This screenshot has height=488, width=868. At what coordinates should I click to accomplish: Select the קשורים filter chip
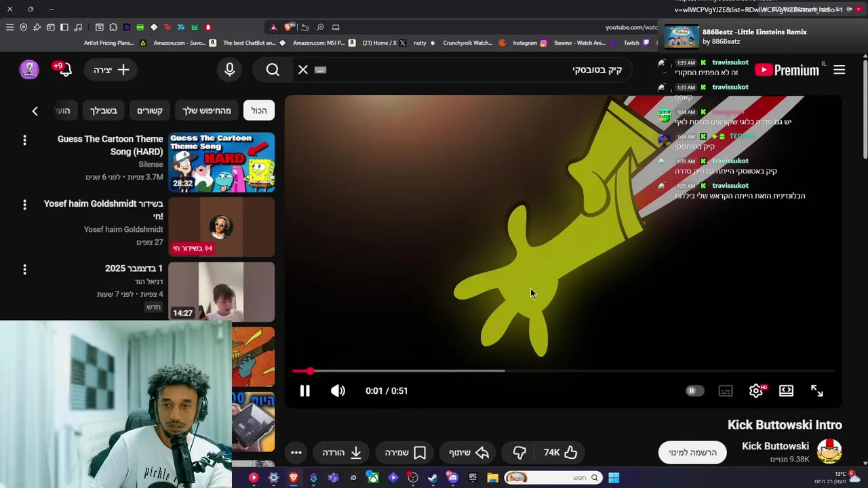(150, 110)
